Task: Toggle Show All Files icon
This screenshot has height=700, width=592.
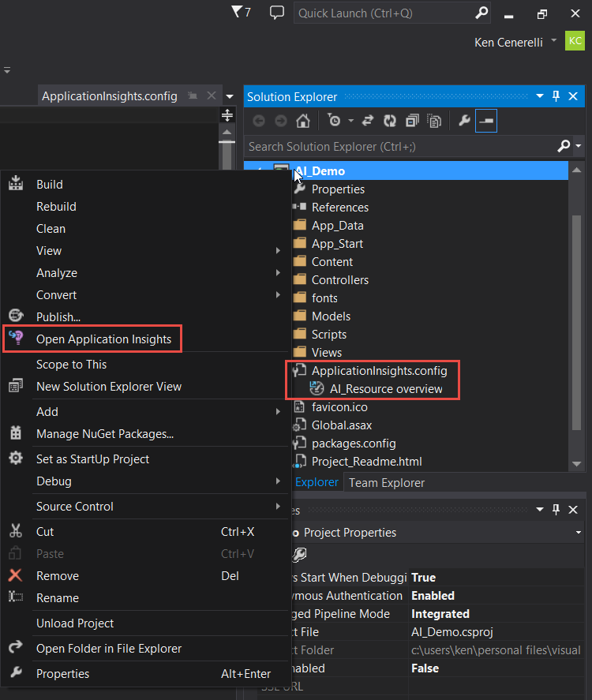Action: (x=434, y=121)
